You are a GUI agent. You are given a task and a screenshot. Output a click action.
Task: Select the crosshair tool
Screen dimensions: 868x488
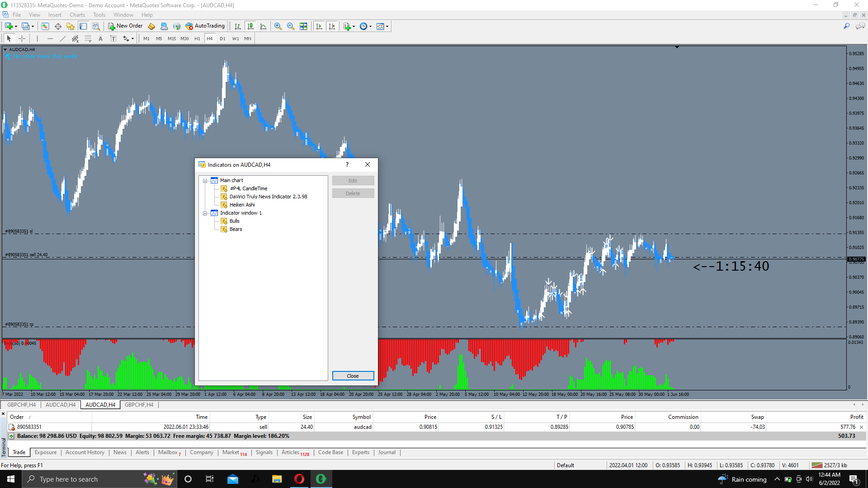click(22, 39)
